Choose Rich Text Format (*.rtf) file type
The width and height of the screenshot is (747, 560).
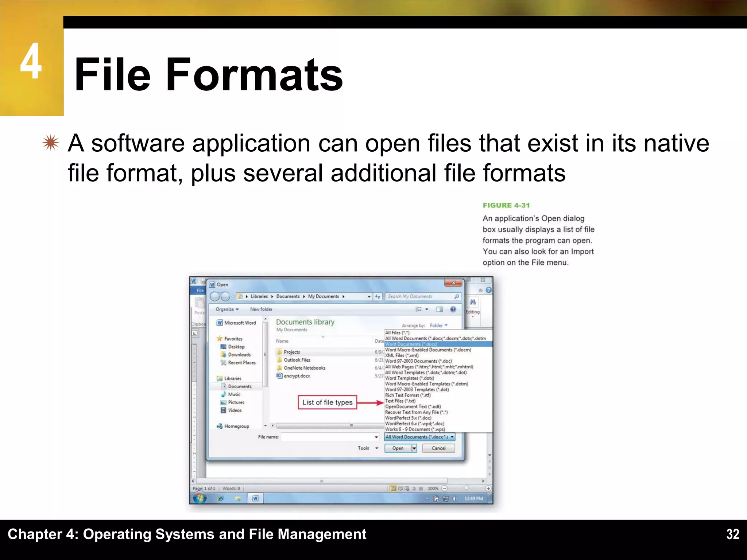click(408, 395)
